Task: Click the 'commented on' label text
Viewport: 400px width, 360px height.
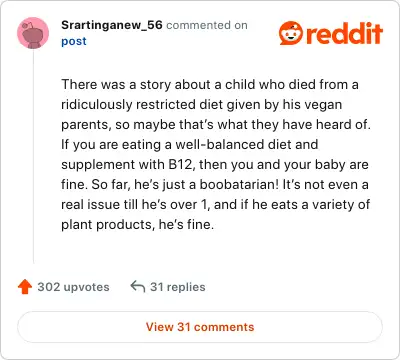Action: [x=207, y=25]
